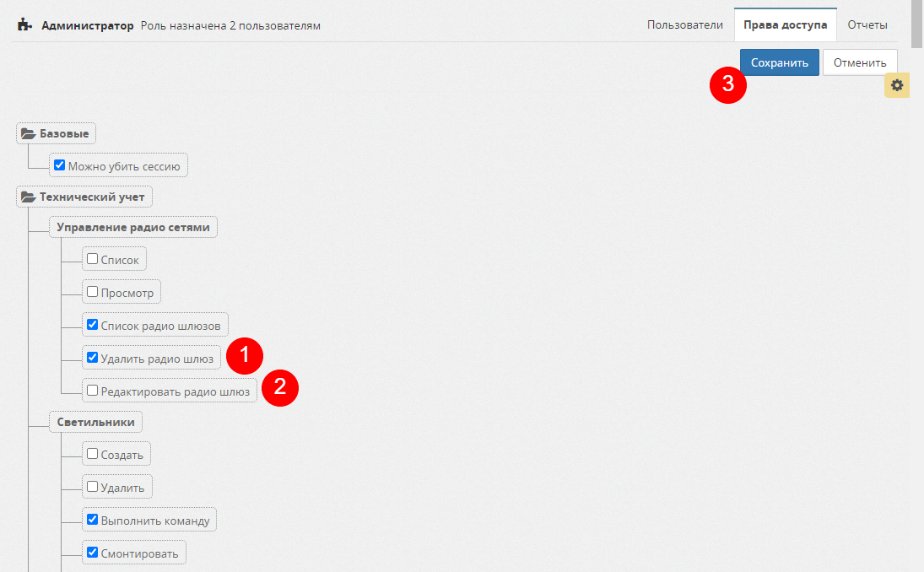924x572 pixels.
Task: Check Редактировать радио шлюз checkbox
Action: click(x=93, y=391)
